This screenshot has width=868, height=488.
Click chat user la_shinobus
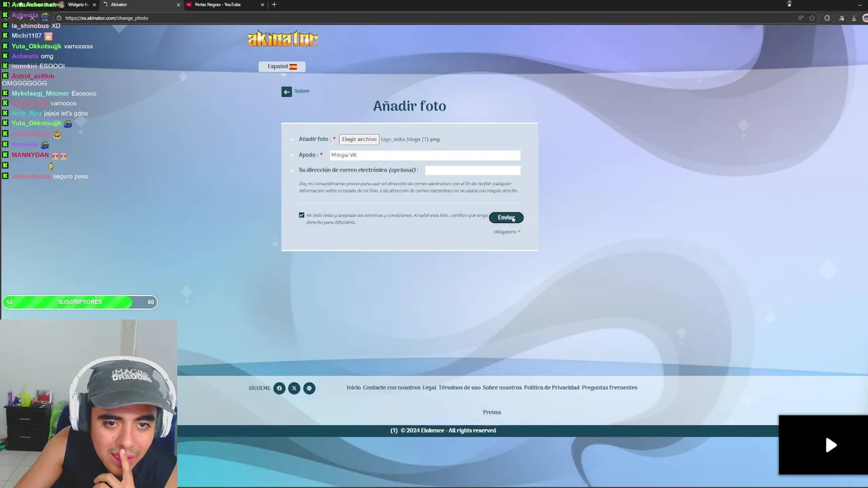pos(30,26)
